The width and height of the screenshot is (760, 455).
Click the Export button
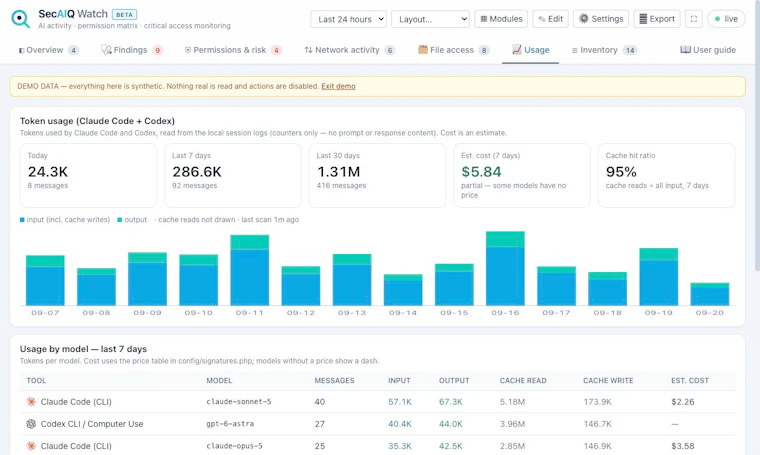[x=657, y=19]
